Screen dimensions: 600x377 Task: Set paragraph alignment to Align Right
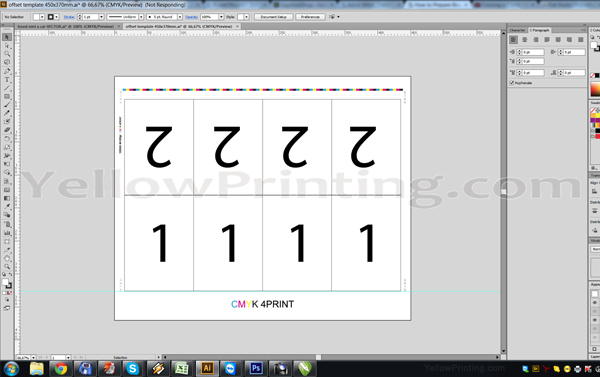pyautogui.click(x=536, y=39)
